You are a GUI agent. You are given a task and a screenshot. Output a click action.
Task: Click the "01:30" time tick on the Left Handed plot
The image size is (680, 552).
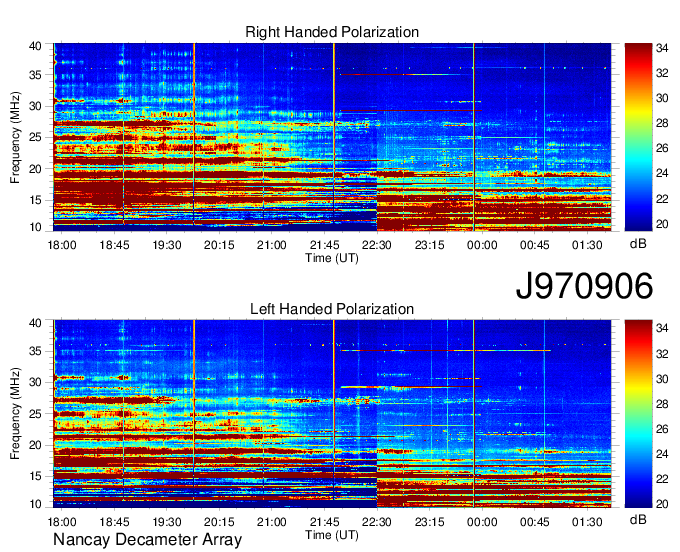click(587, 522)
